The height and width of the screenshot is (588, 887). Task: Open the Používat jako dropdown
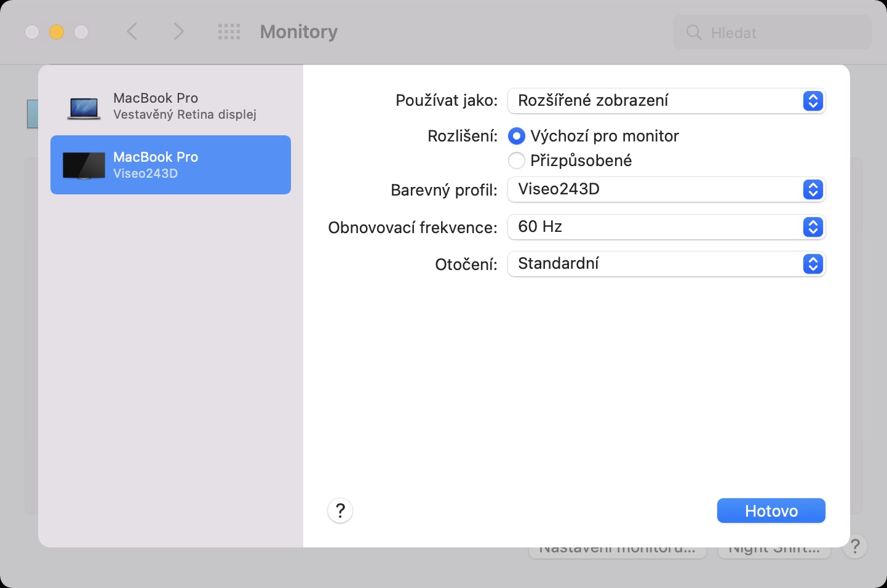(x=666, y=101)
